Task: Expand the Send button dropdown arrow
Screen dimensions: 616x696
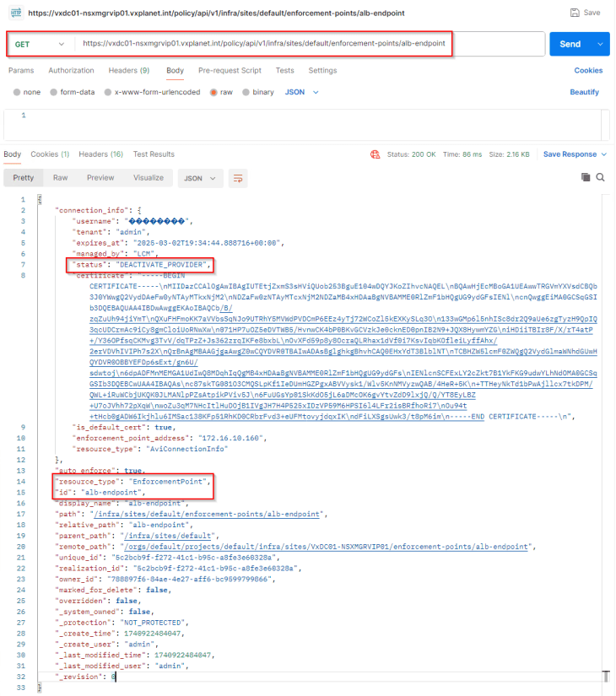Action: click(600, 44)
